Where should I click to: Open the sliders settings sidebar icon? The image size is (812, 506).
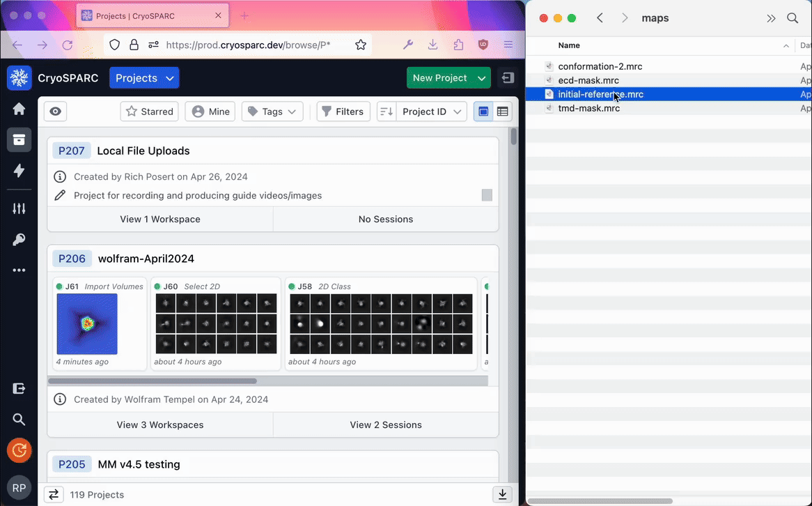pyautogui.click(x=19, y=208)
